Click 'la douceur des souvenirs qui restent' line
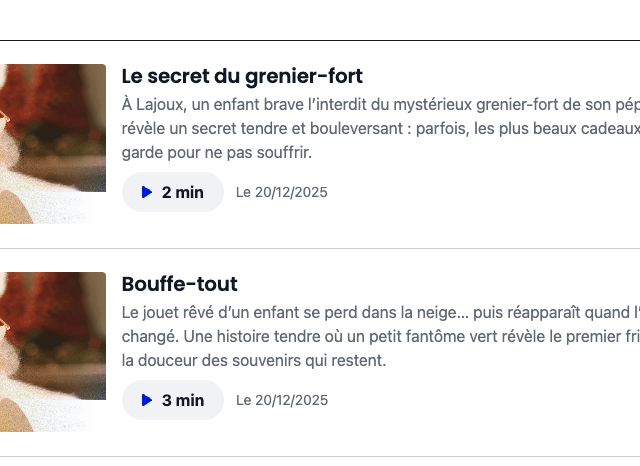The image size is (640, 466). point(254,360)
